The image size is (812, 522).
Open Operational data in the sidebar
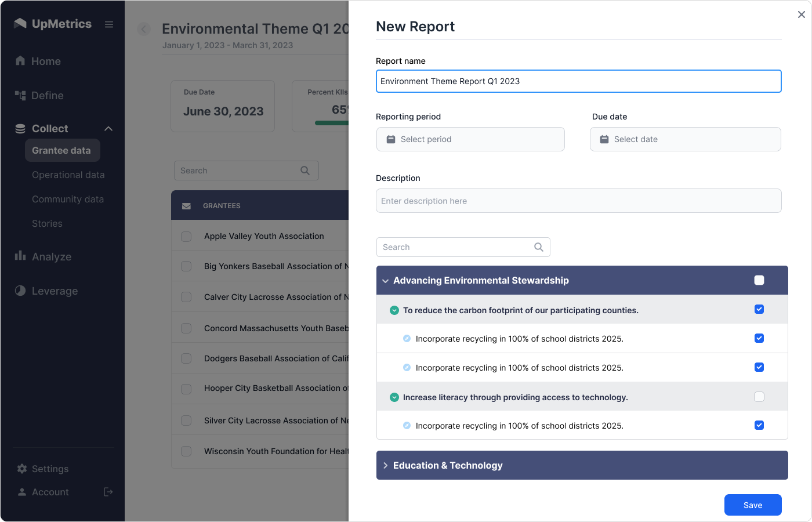[x=68, y=175]
